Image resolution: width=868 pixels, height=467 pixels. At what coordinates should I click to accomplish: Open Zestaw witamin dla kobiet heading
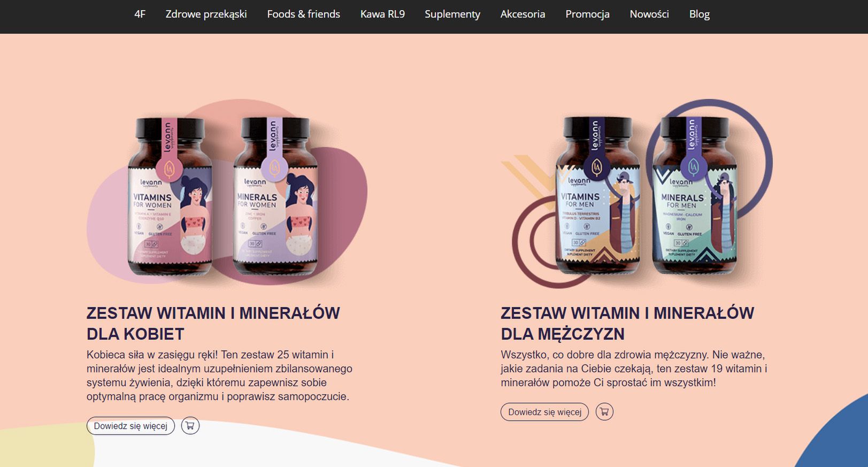point(213,323)
